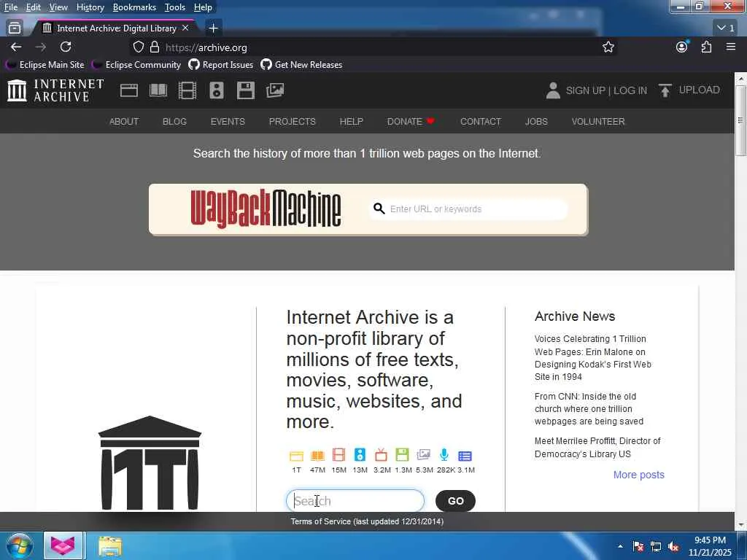
Task: Bookmark this page with the star icon
Action: click(608, 47)
